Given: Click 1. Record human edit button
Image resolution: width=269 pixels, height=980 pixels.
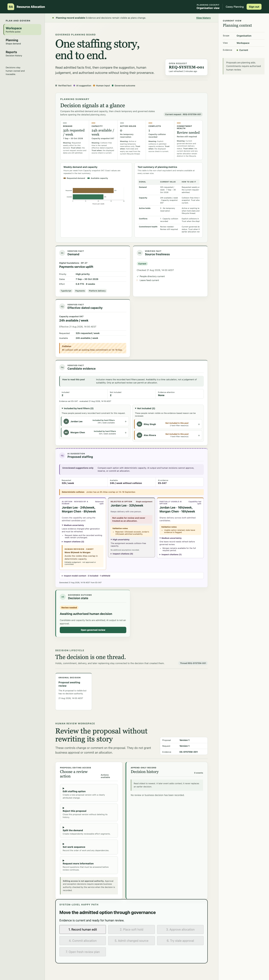Looking at the screenshot, I should click(x=83, y=929).
